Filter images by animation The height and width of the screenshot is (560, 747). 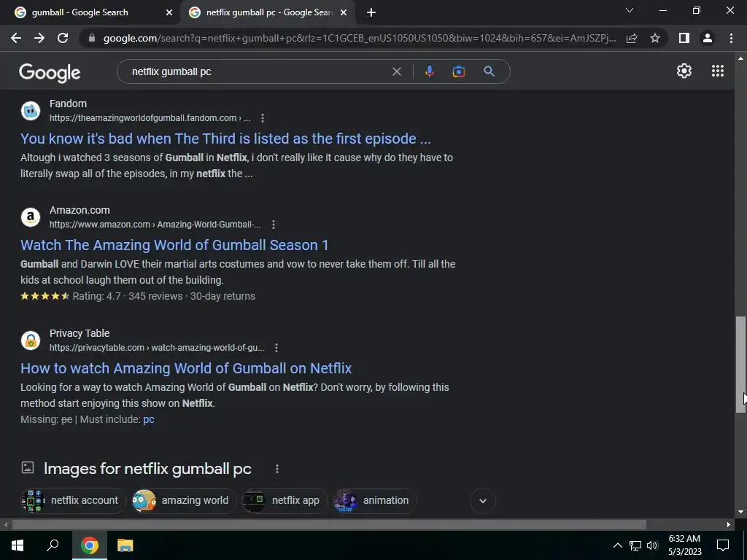[x=375, y=500]
